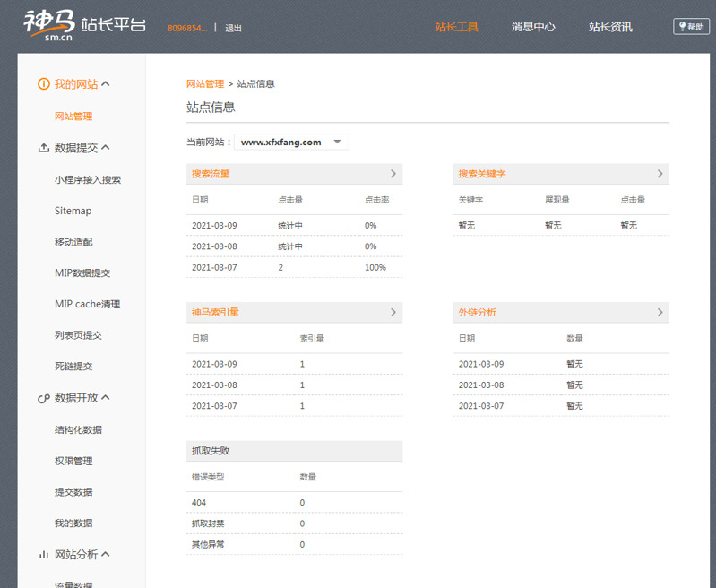Click the bar chart icon beside 网站分析
Image resolution: width=716 pixels, height=588 pixels.
[43, 555]
